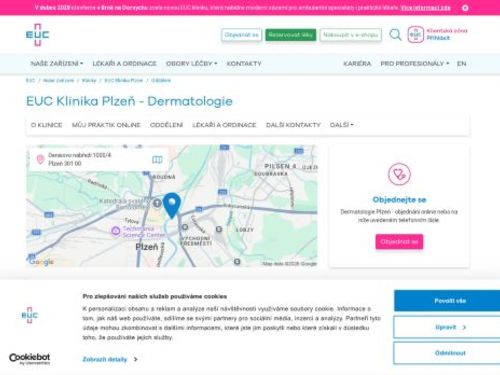The width and height of the screenshot is (500, 375).
Task: Click the Techmania Science Center map marker
Action: tap(115, 231)
